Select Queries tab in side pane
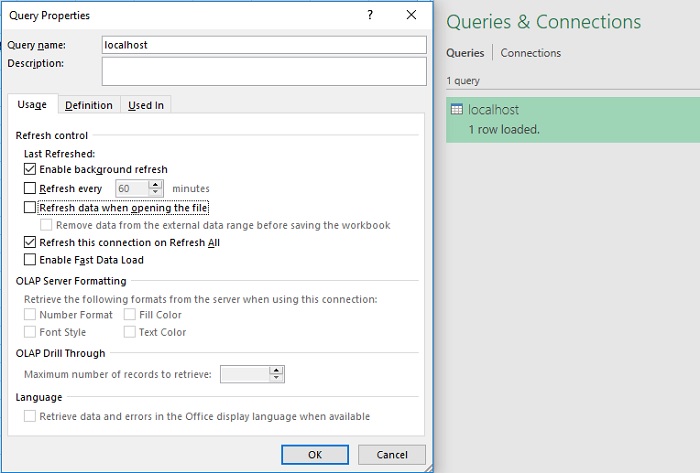700x473 pixels. point(464,53)
